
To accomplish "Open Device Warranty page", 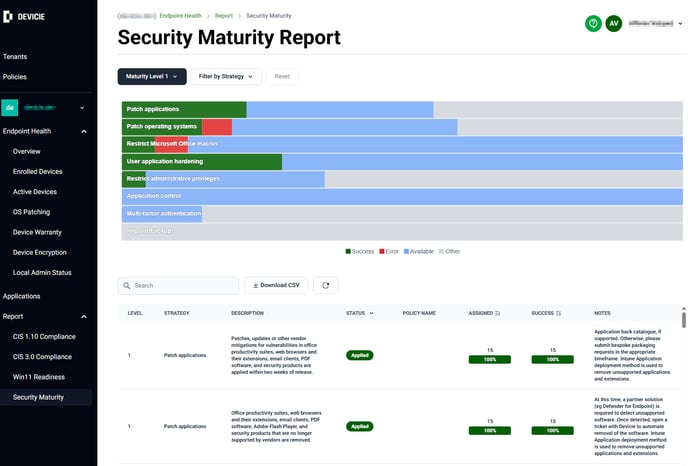I will [37, 232].
